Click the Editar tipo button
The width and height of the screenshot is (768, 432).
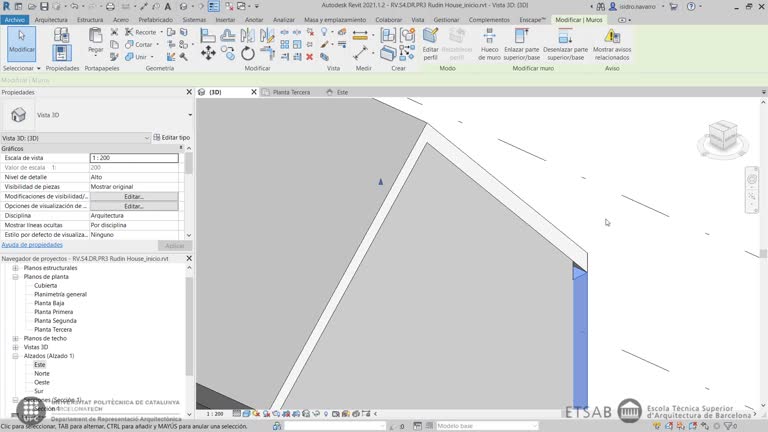pyautogui.click(x=172, y=138)
